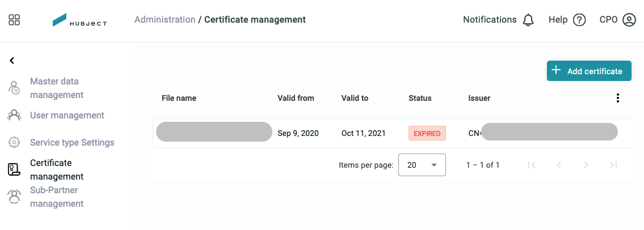Go to last page icon
Image resolution: width=644 pixels, height=230 pixels.
pyautogui.click(x=613, y=165)
